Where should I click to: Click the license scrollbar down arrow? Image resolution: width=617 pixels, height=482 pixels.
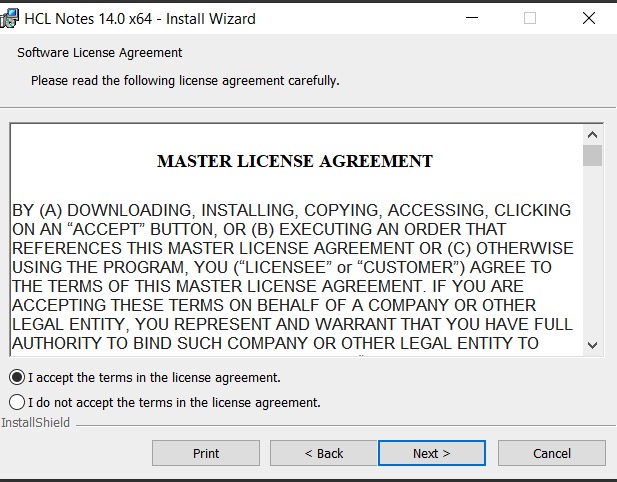(x=592, y=345)
